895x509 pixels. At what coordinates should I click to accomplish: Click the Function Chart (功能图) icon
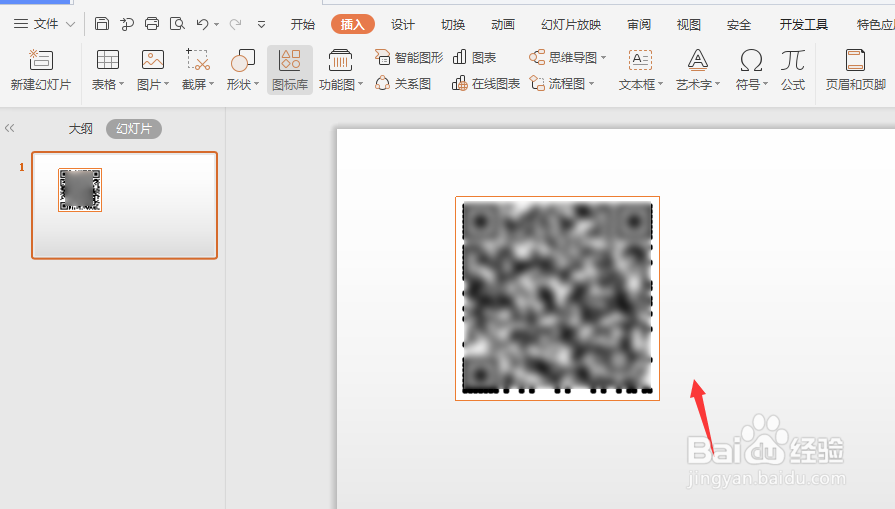[340, 60]
